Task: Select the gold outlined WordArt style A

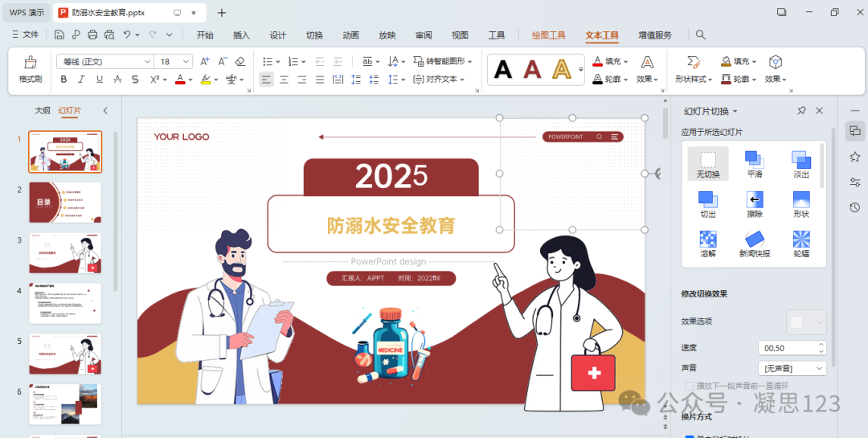Action: (x=561, y=70)
